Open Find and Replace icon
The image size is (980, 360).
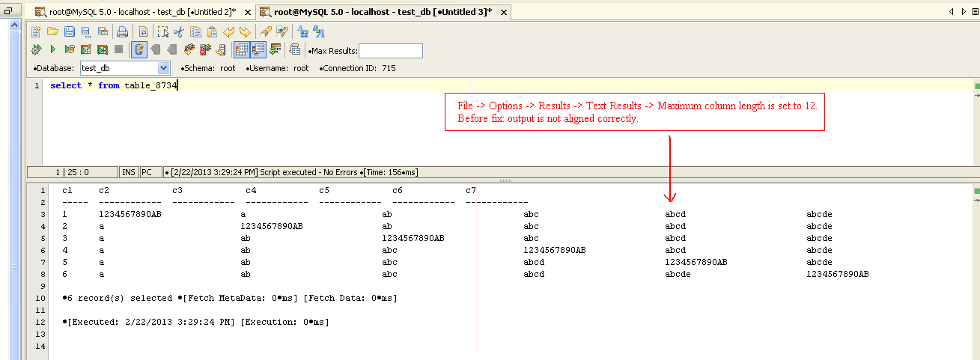[281, 31]
